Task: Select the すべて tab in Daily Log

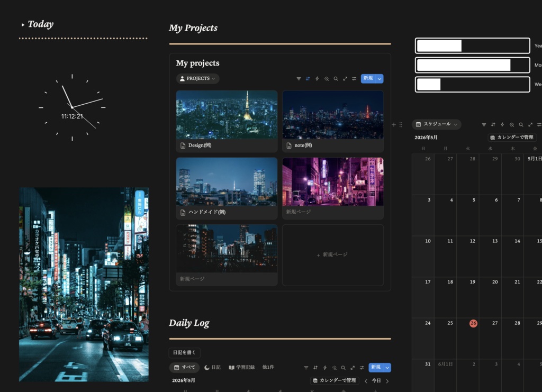Action: pyautogui.click(x=185, y=368)
